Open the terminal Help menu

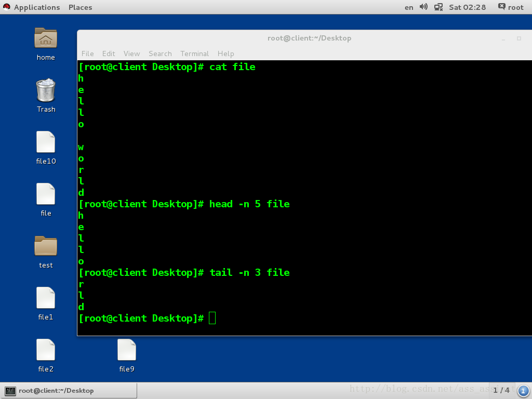pyautogui.click(x=225, y=54)
